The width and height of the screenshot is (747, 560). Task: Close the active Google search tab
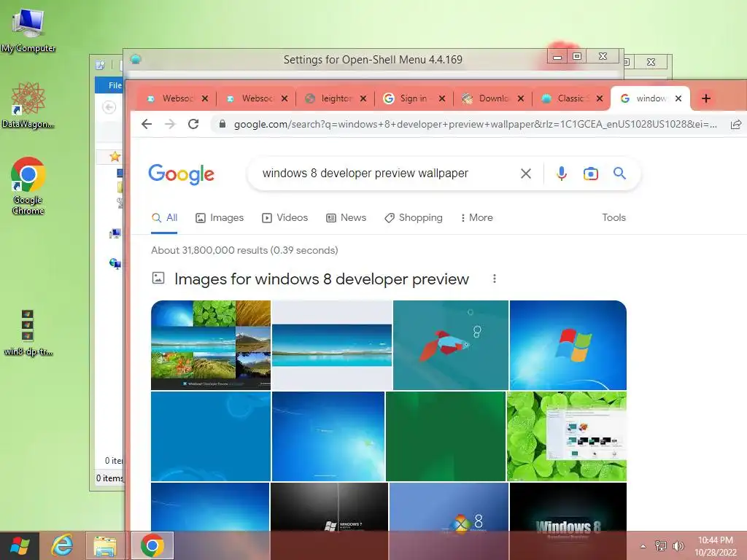678,98
